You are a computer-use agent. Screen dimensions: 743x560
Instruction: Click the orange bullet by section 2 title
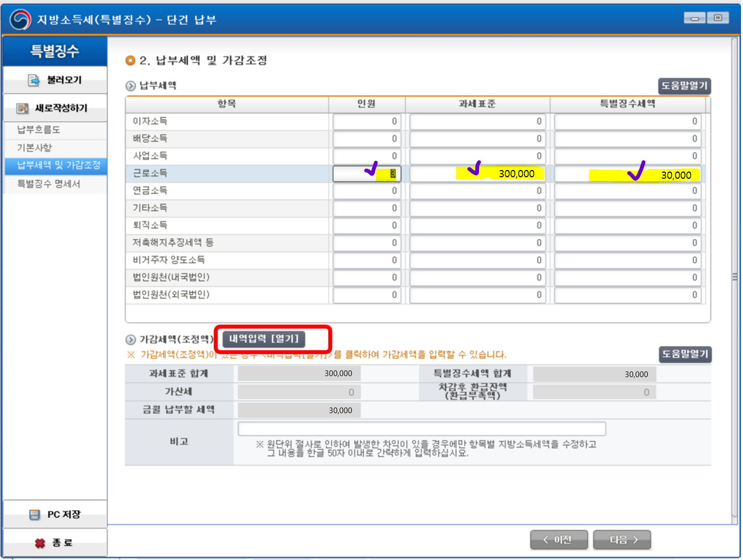point(130,61)
